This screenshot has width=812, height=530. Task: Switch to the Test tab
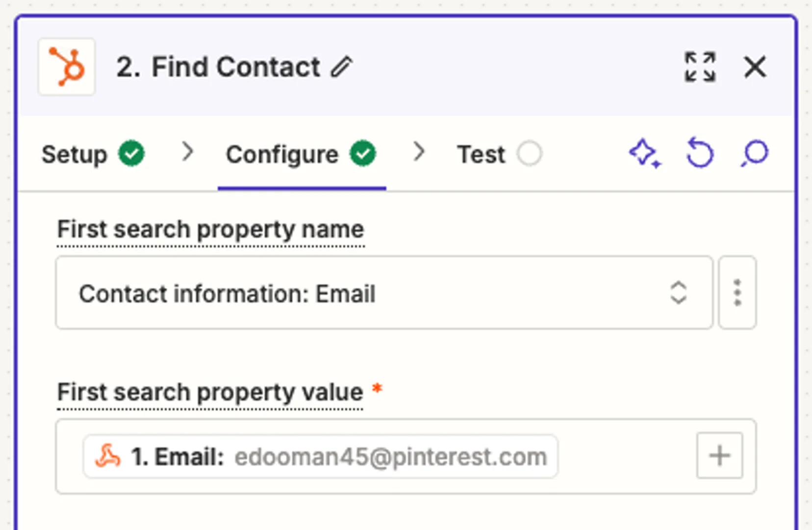[480, 154]
